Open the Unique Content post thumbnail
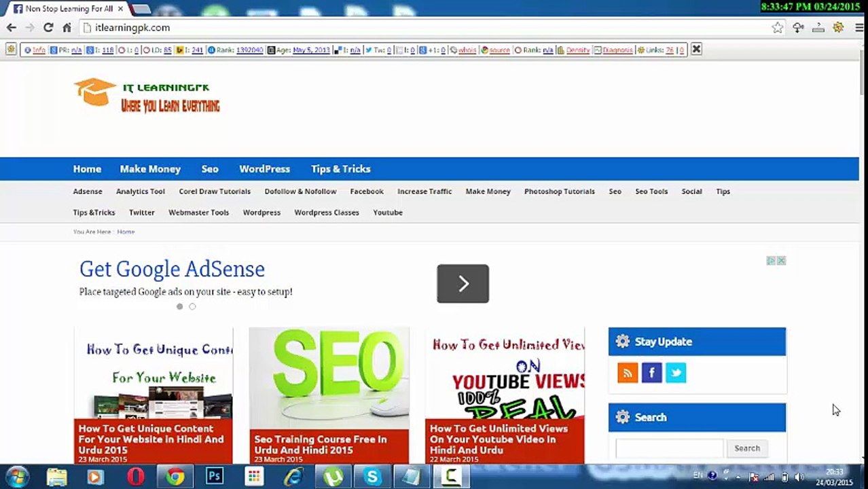Image resolution: width=868 pixels, height=489 pixels. pyautogui.click(x=153, y=372)
